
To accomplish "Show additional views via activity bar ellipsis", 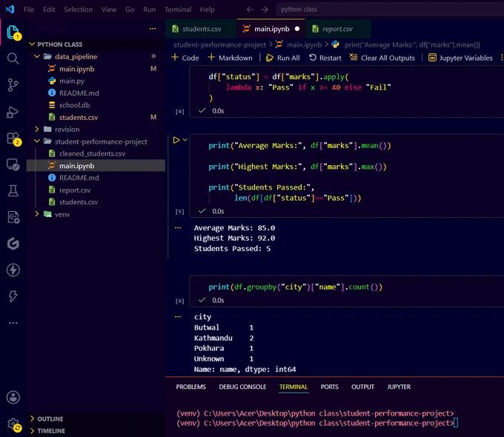I will coord(13,323).
